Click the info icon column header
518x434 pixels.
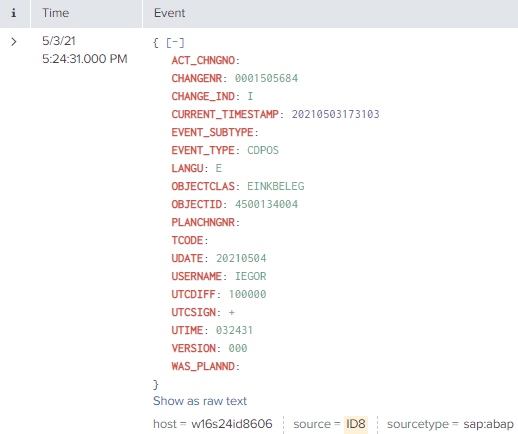pos(14,13)
